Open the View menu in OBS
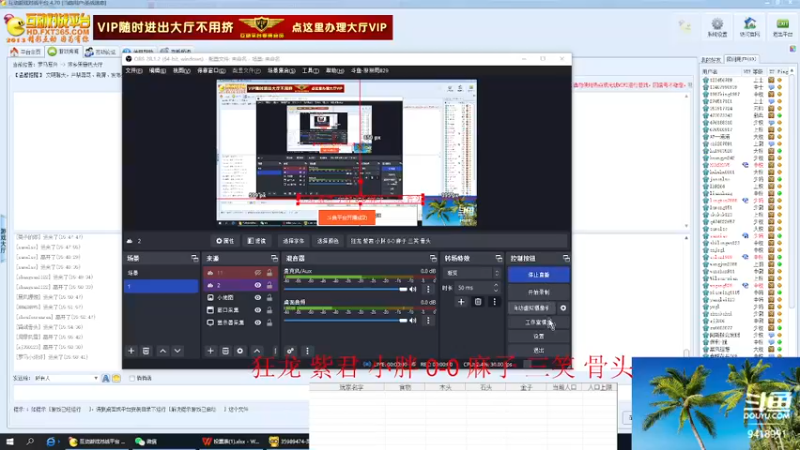Screen dimensions: 800x450 tap(181, 70)
